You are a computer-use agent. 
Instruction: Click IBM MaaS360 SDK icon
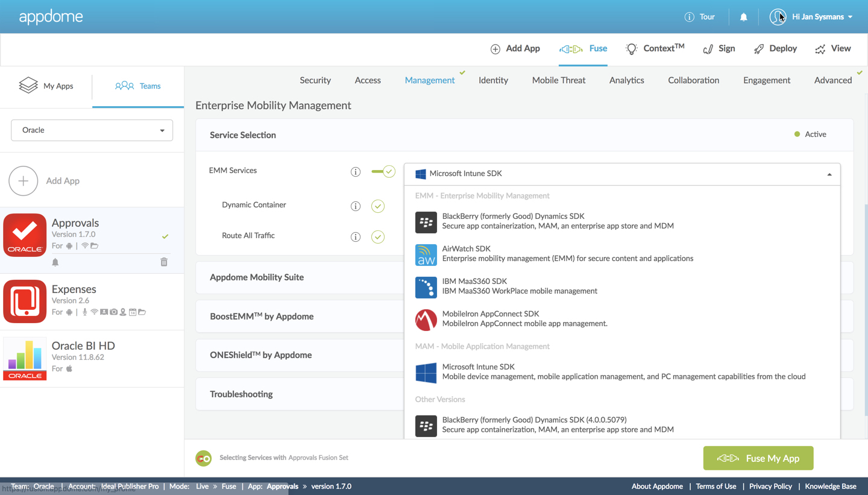click(x=426, y=287)
